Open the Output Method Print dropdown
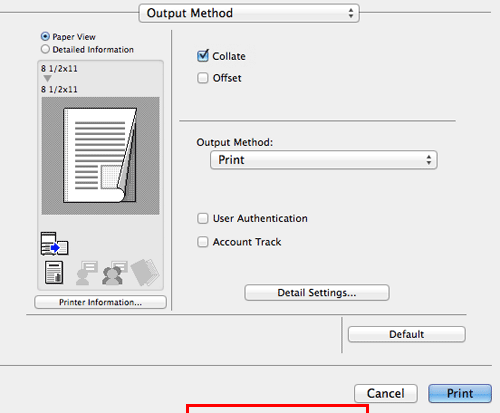Viewport: 500px width, 413px height. 324,160
